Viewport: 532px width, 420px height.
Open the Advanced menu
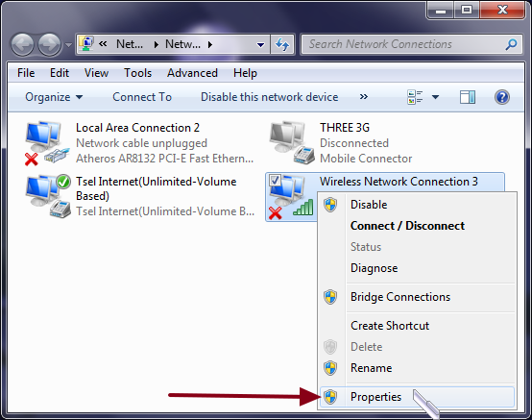192,73
